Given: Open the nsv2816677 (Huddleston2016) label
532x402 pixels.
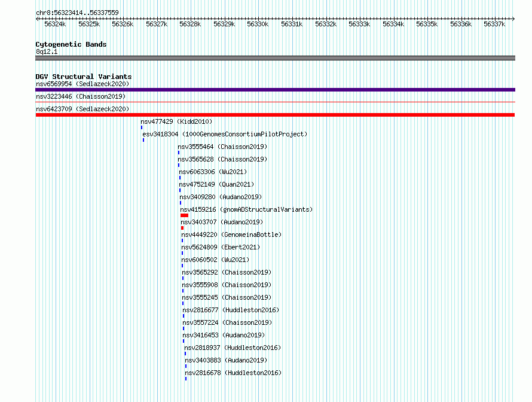Looking at the screenshot, I should (x=231, y=310).
